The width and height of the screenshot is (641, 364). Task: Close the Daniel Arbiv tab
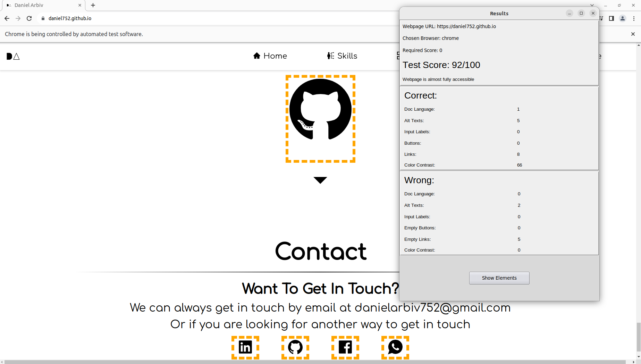pos(80,5)
